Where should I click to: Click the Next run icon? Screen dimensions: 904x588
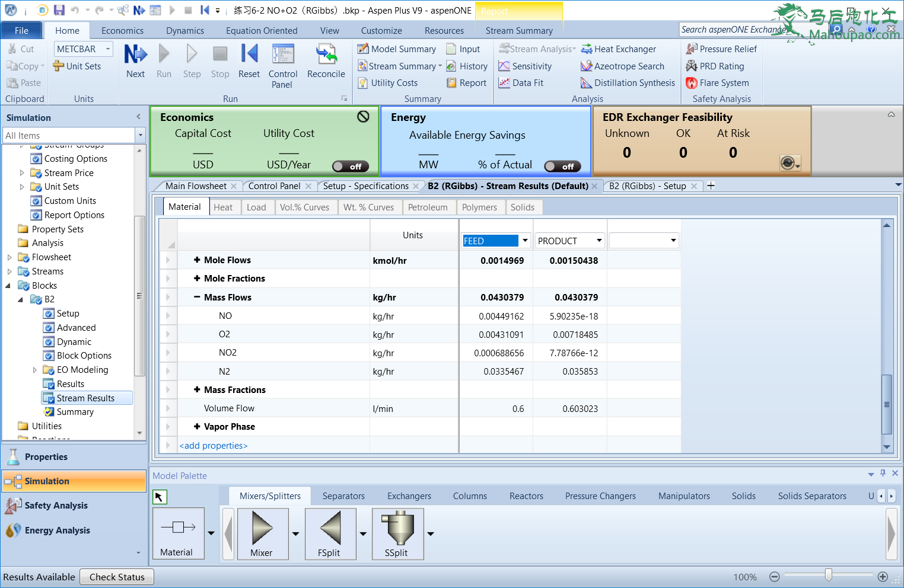coord(135,61)
